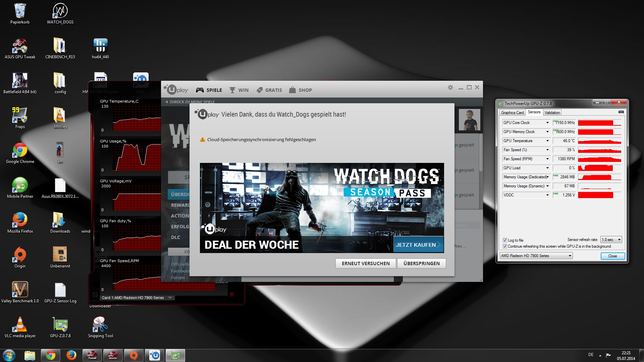Open Origin desktop shortcut
644x362 pixels.
pyautogui.click(x=20, y=254)
